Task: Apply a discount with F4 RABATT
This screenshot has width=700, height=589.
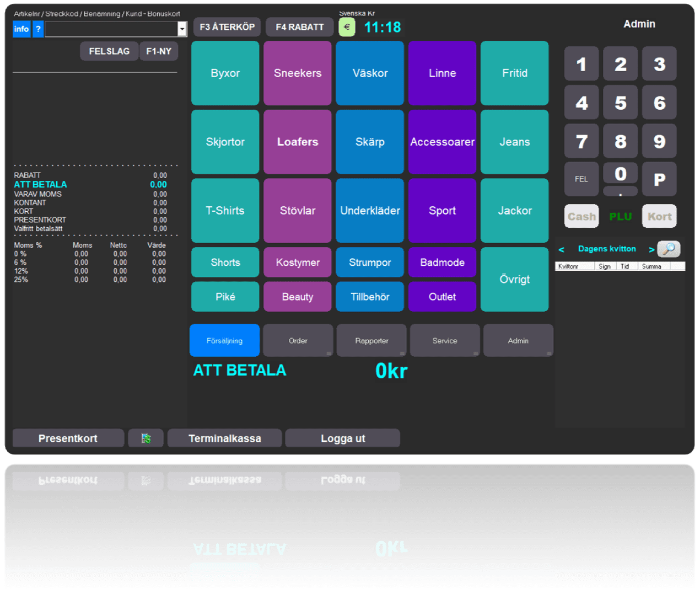Action: [299, 26]
